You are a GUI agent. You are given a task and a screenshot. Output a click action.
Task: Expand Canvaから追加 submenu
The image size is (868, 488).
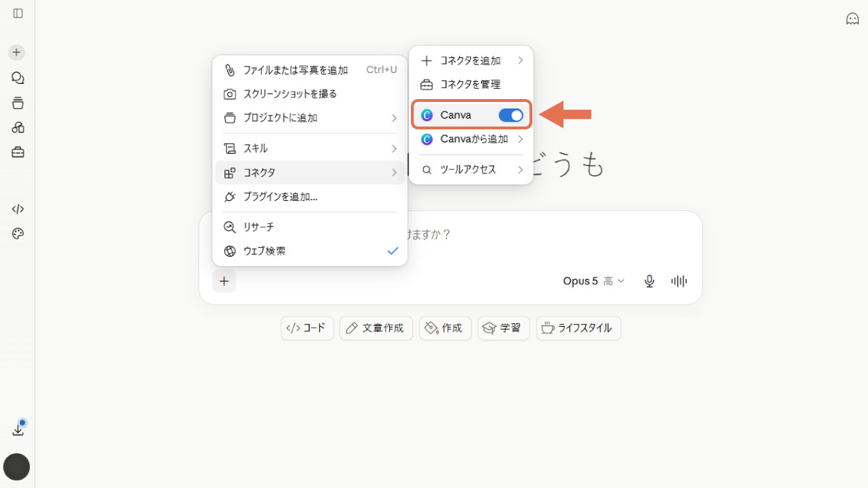click(471, 139)
